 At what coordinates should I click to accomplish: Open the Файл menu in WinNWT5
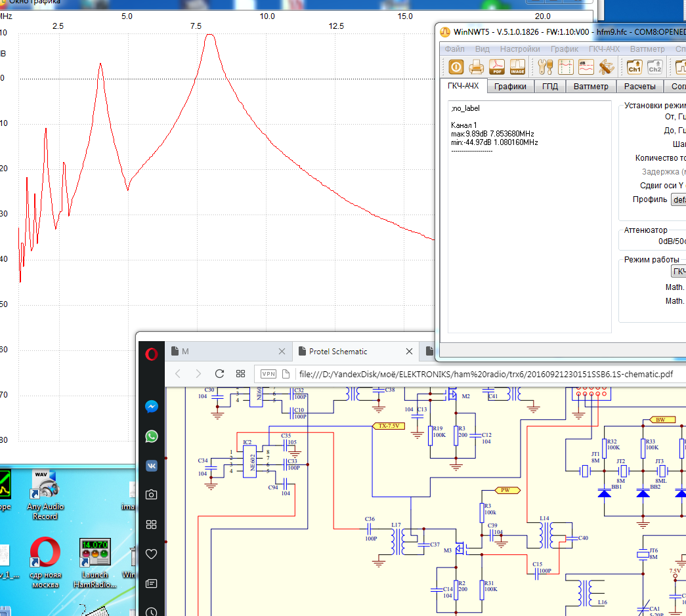[x=454, y=49]
